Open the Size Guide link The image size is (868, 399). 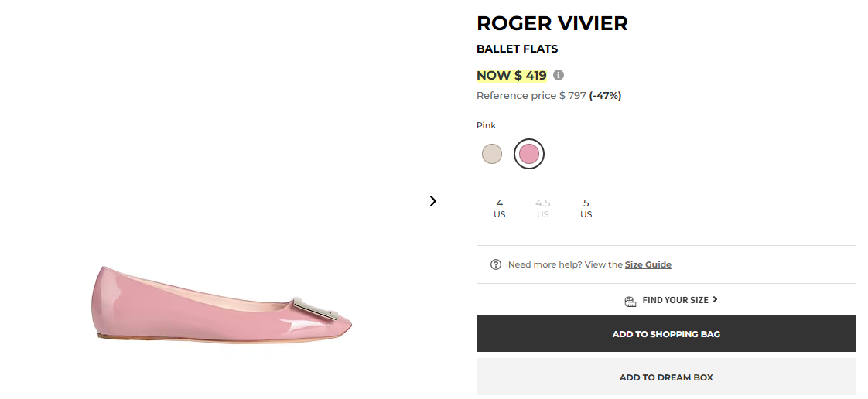coord(648,264)
